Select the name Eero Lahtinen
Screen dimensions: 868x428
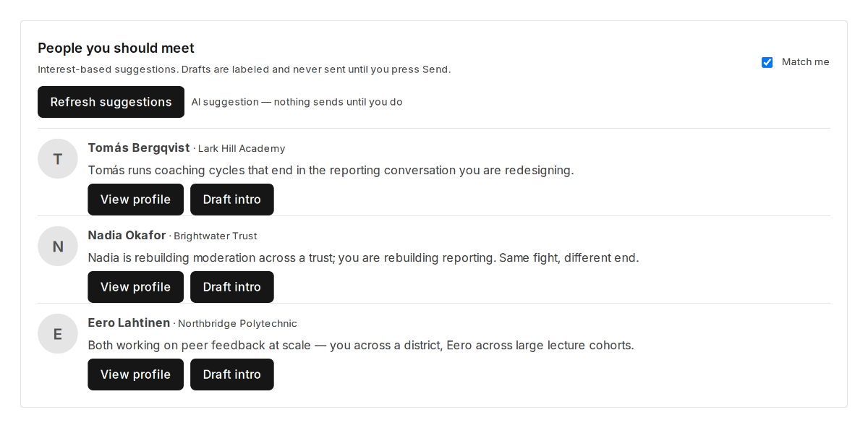coord(129,323)
